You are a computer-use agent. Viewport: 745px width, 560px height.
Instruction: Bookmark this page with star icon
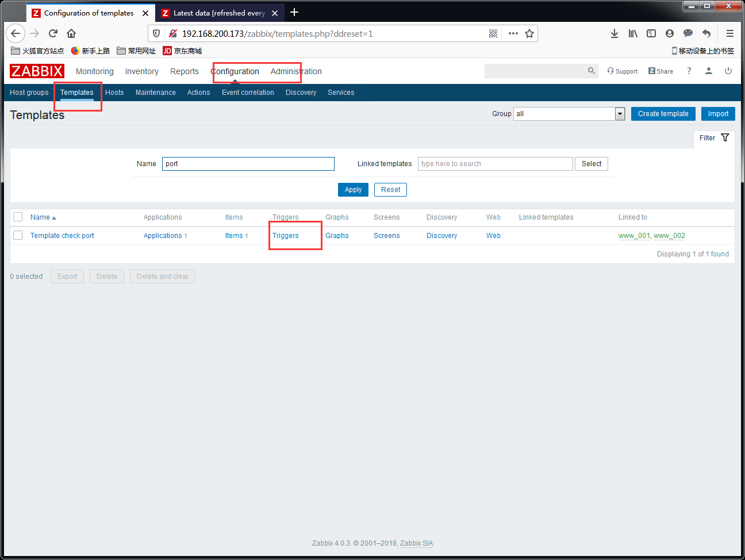click(x=529, y=33)
